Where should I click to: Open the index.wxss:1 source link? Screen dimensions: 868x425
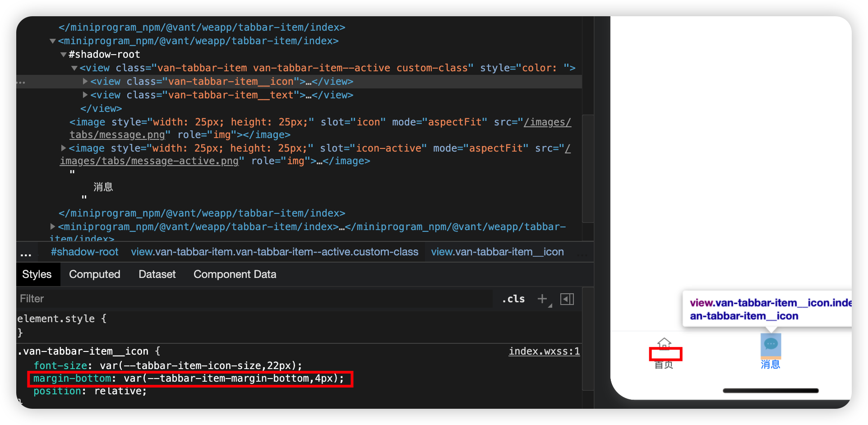tap(544, 351)
